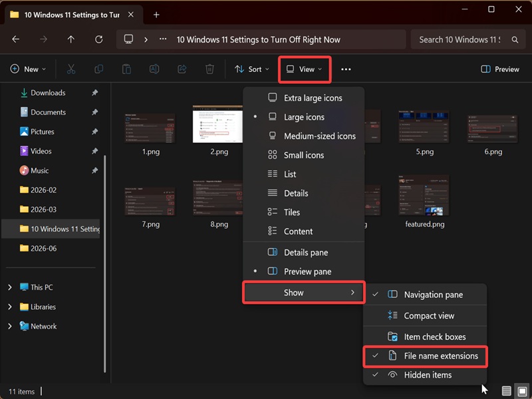Click the Copy icon in toolbar
532x399 pixels.
98,69
